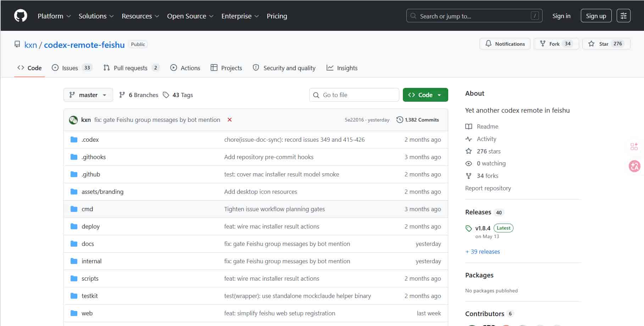The image size is (644, 326).
Task: View the 34 forks link
Action: point(482,176)
